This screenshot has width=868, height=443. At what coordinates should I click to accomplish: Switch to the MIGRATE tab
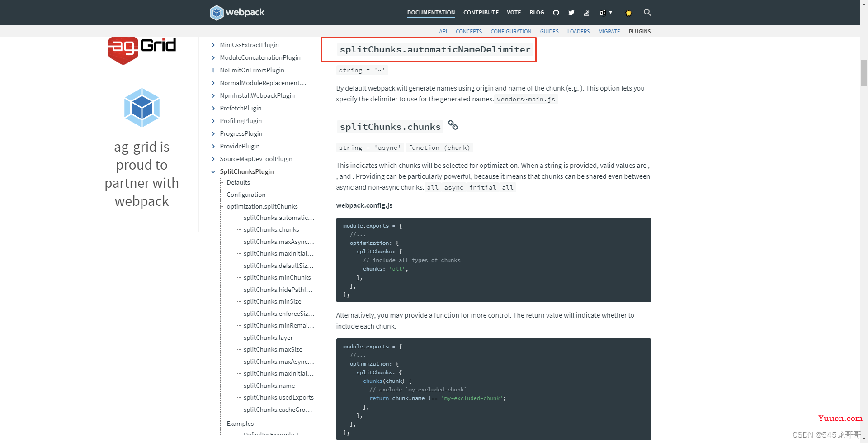pyautogui.click(x=609, y=32)
